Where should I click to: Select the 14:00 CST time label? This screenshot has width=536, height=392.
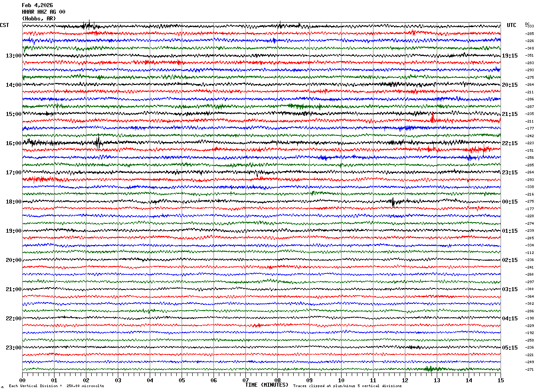[14, 85]
